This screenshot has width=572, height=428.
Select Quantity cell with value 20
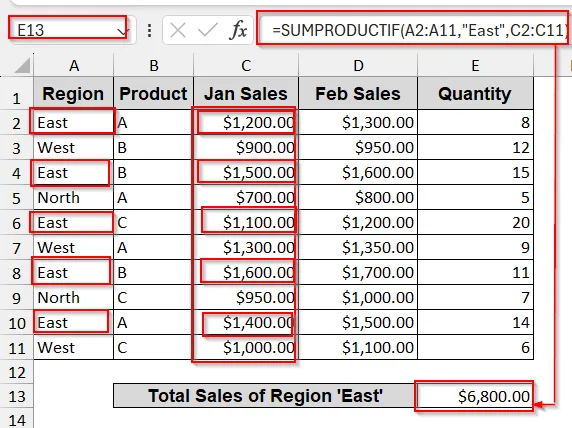point(475,222)
